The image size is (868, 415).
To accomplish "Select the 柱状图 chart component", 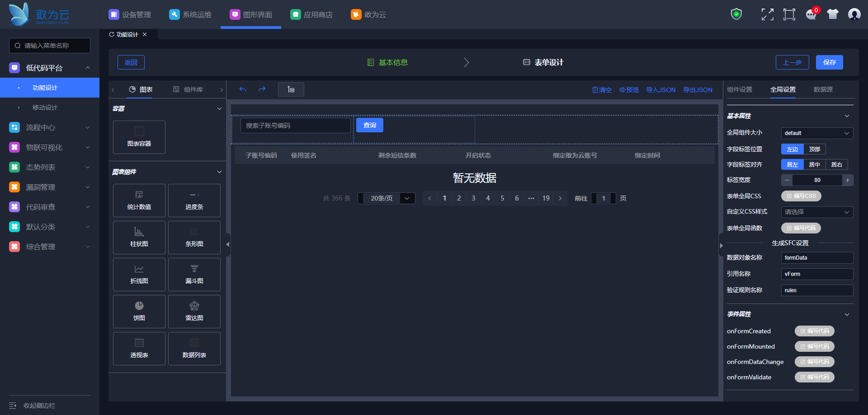I will pos(139,238).
